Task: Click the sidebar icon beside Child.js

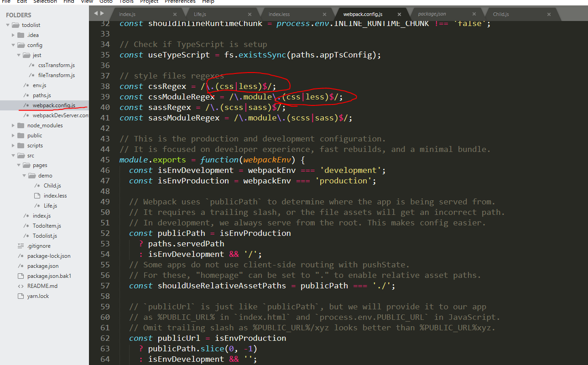Action: point(37,186)
